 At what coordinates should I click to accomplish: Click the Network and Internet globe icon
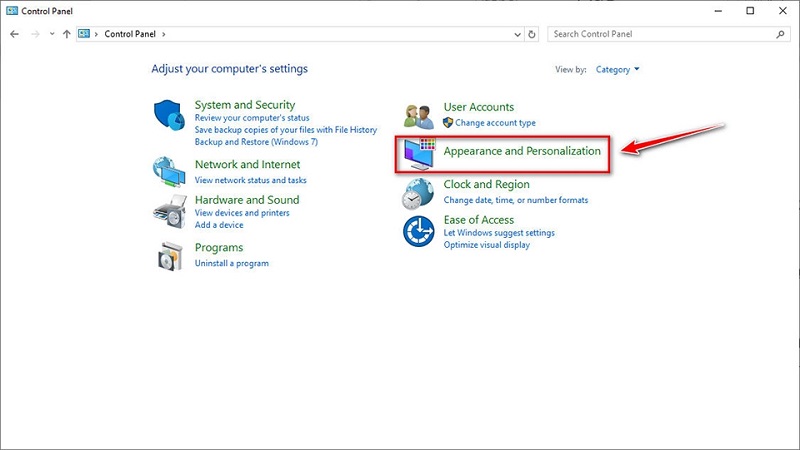pos(170,172)
